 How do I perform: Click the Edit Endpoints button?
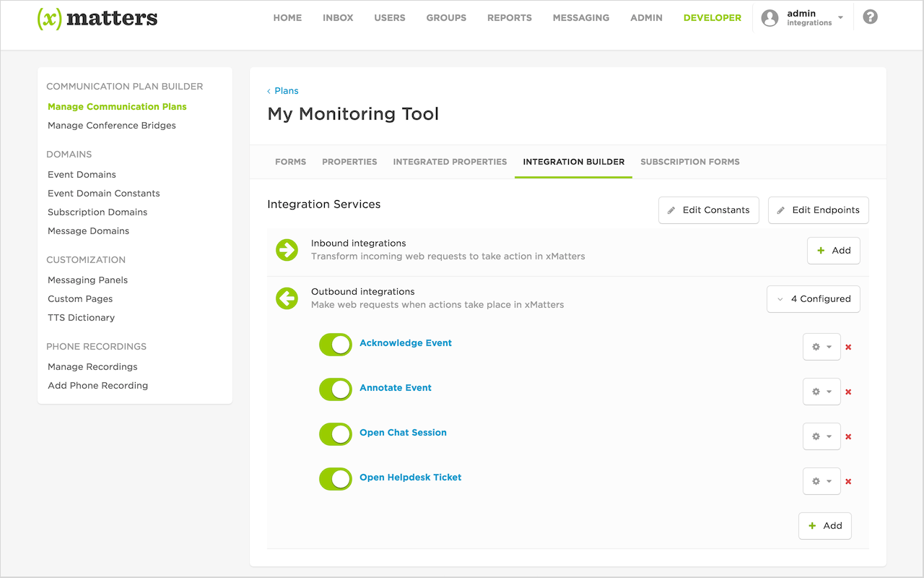(818, 210)
